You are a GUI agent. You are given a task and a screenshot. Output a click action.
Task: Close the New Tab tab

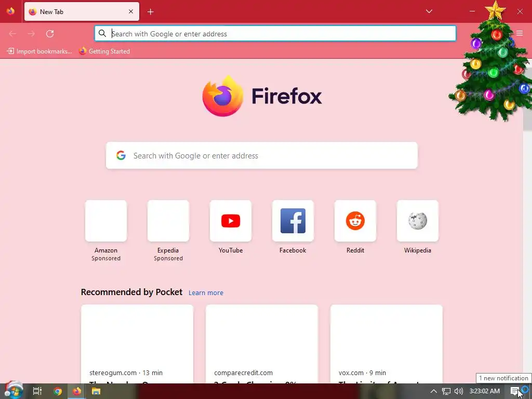(131, 11)
